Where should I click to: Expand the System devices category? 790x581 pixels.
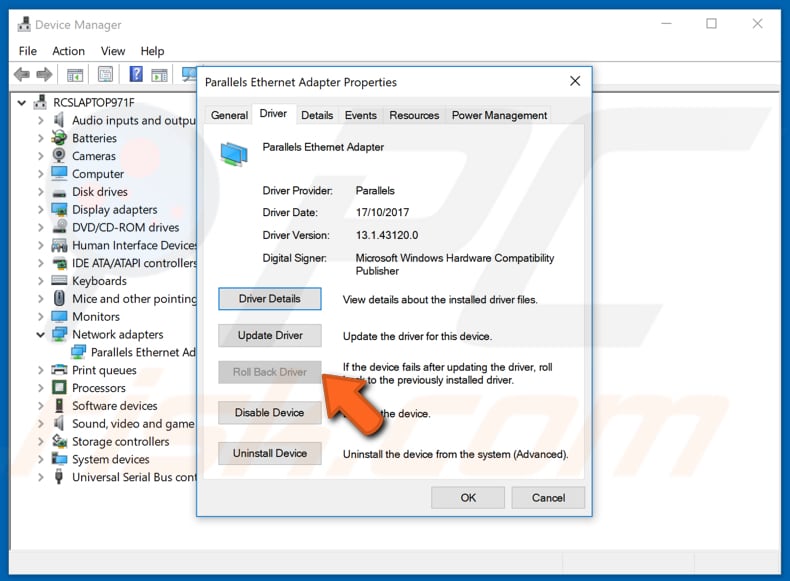point(40,459)
